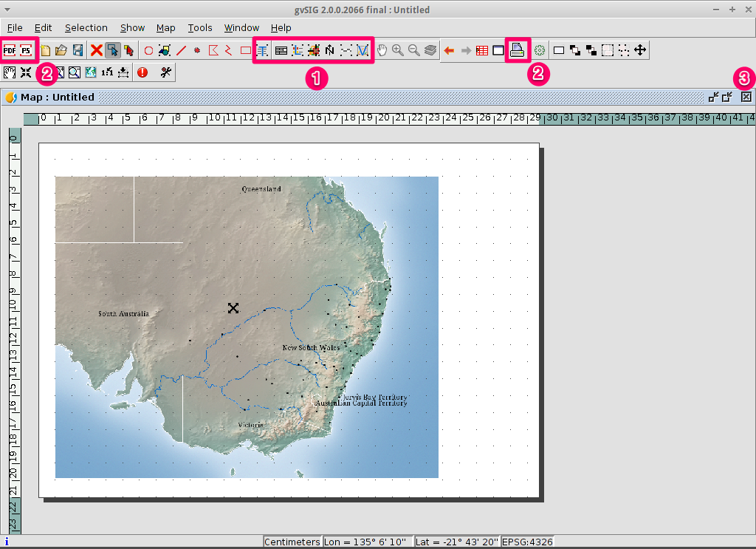Click the undo orange back arrow
756x549 pixels.
click(x=449, y=50)
